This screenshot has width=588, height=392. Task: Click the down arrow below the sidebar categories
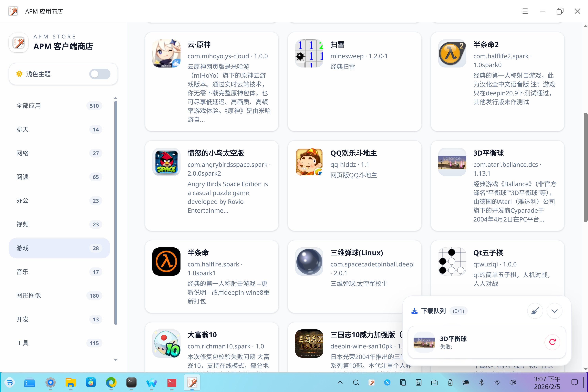116,360
